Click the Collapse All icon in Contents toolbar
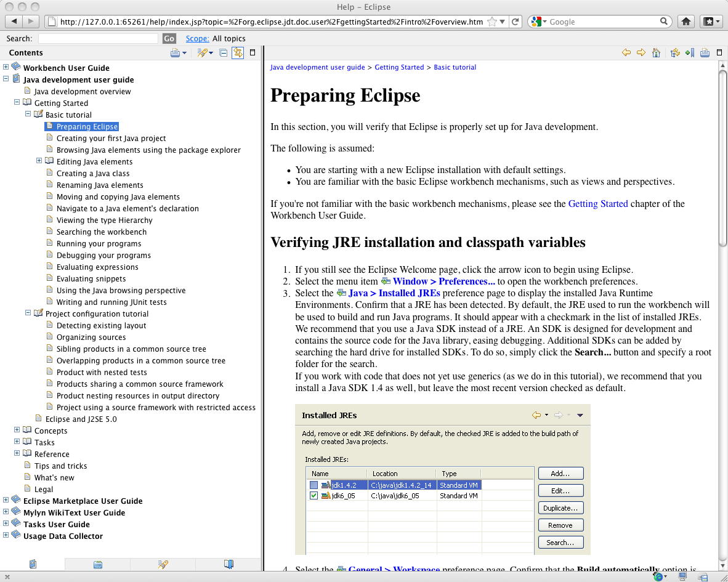The width and height of the screenshot is (728, 582). pyautogui.click(x=224, y=53)
